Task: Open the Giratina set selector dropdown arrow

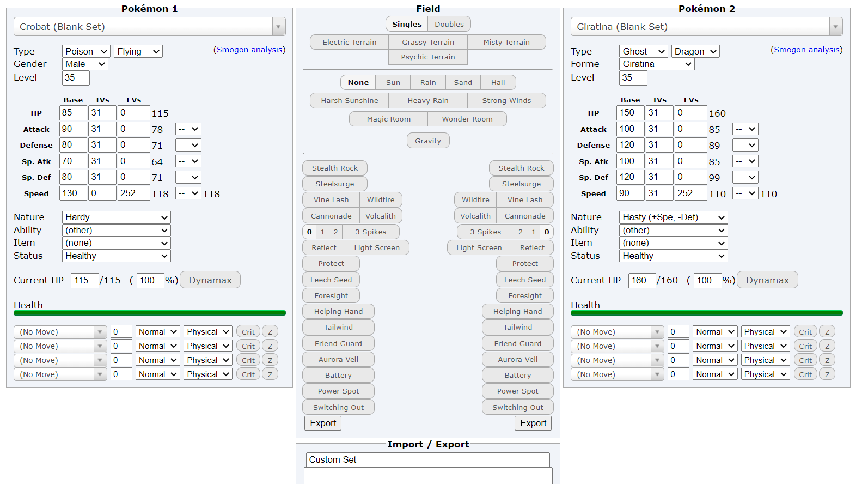Action: pos(835,27)
